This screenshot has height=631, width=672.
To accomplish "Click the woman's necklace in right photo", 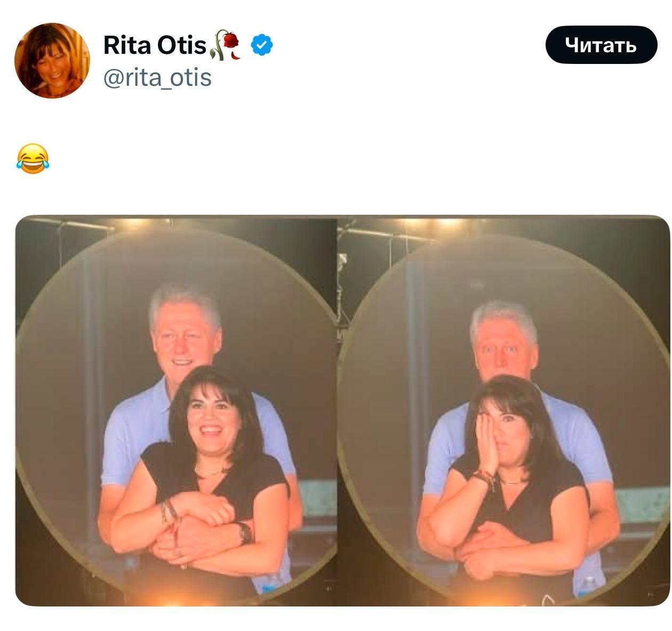I will 512,482.
